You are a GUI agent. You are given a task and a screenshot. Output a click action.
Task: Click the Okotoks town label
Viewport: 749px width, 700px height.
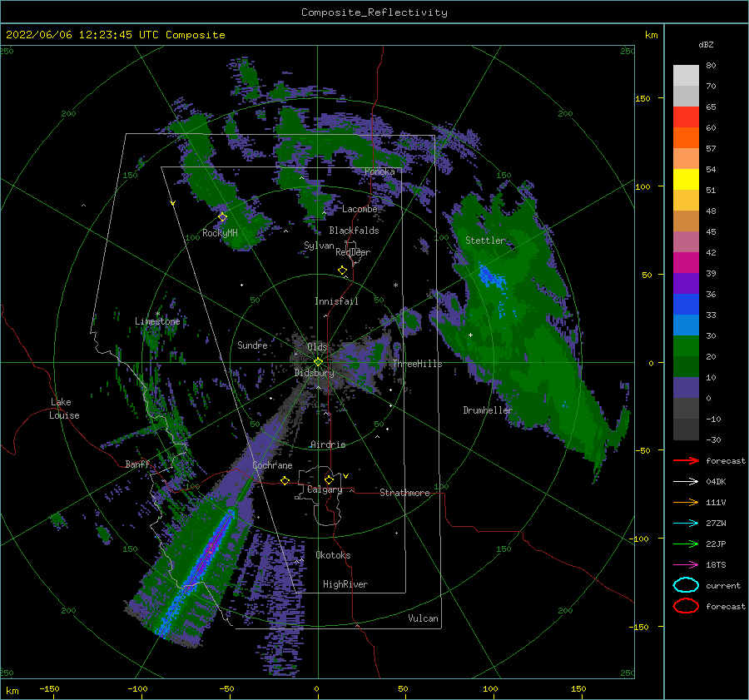[x=333, y=555]
